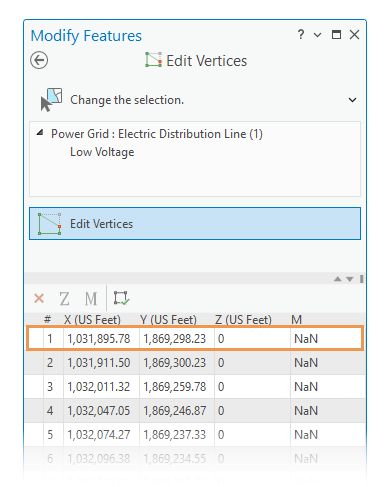Screen dimensions: 386x487
Task: Click the NaN value in row 4
Action: point(306,411)
